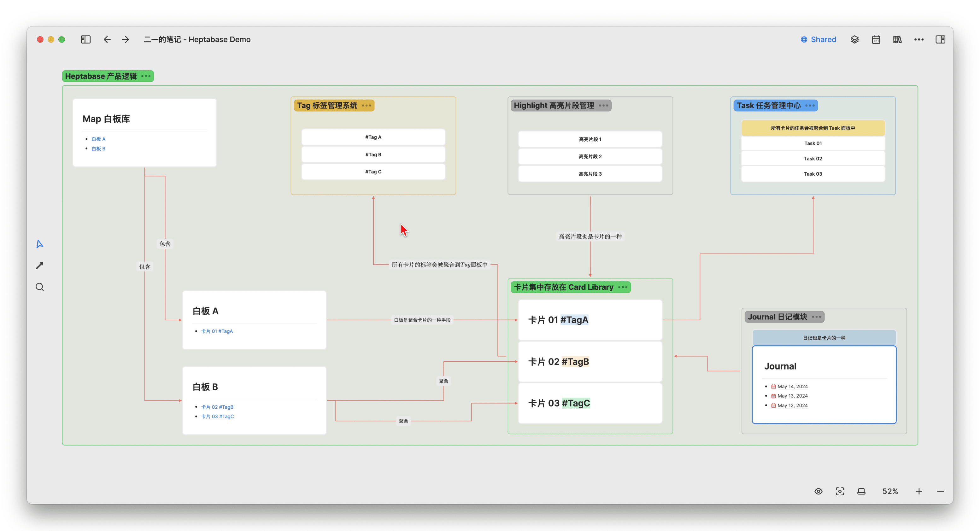The width and height of the screenshot is (980, 531).
Task: Open the 卡片 02 #TagB link
Action: tap(217, 407)
